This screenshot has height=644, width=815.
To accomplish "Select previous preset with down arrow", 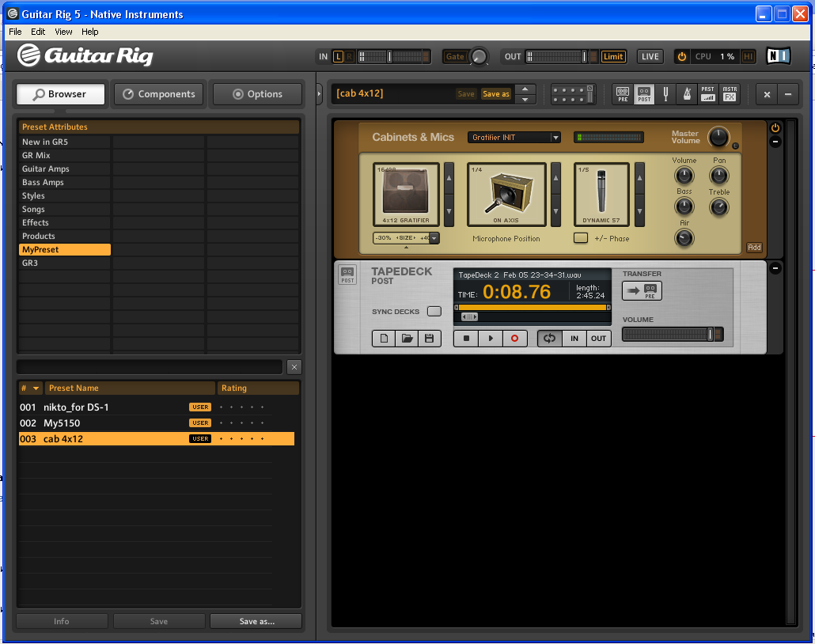I will 525,99.
